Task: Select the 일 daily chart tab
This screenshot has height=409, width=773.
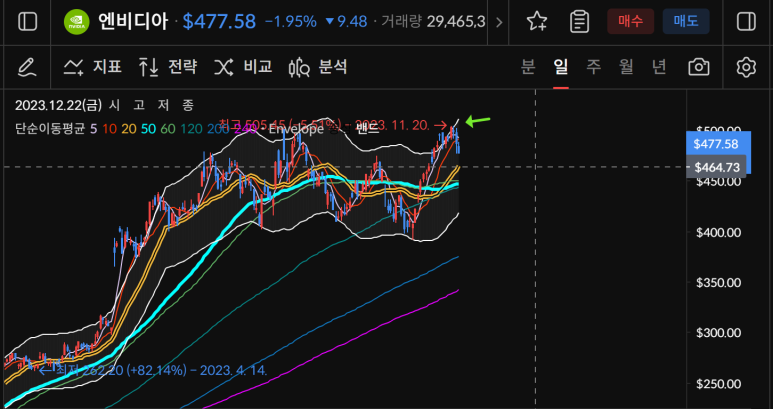Action: point(561,67)
